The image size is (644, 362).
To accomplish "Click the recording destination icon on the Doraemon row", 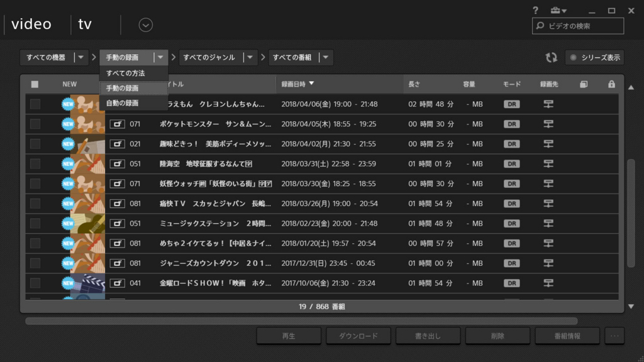I will [x=548, y=104].
